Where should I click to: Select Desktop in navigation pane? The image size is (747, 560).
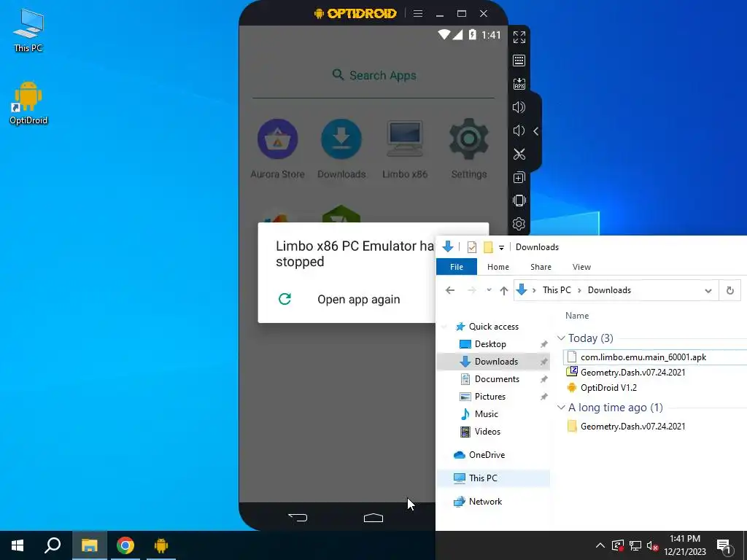[490, 344]
